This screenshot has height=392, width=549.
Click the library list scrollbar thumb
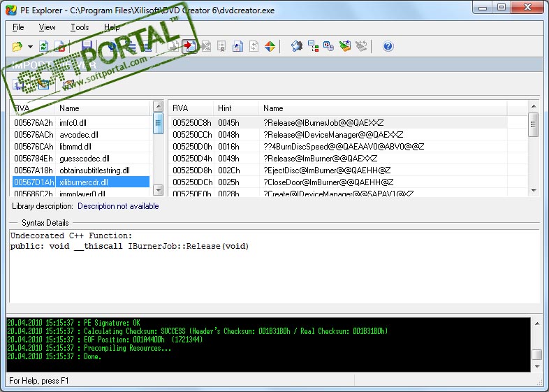point(159,123)
